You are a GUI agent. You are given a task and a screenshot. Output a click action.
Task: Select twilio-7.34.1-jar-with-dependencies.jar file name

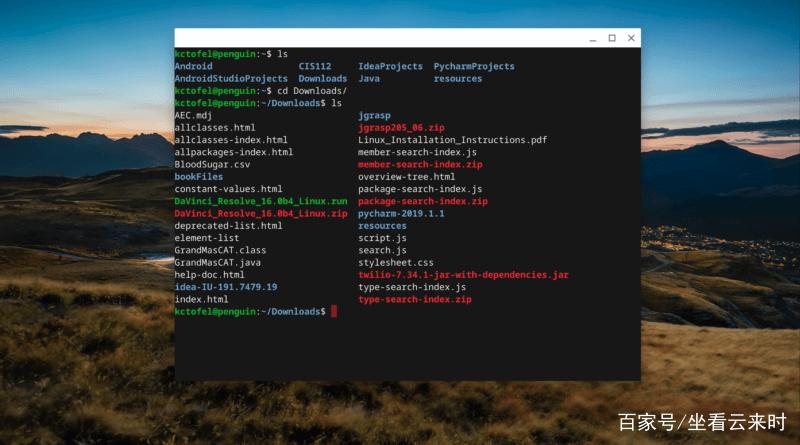click(463, 275)
